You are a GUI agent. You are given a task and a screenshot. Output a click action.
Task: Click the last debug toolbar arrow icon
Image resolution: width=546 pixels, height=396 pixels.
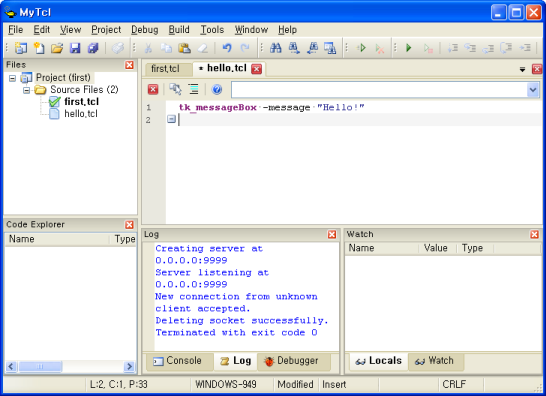pos(525,48)
